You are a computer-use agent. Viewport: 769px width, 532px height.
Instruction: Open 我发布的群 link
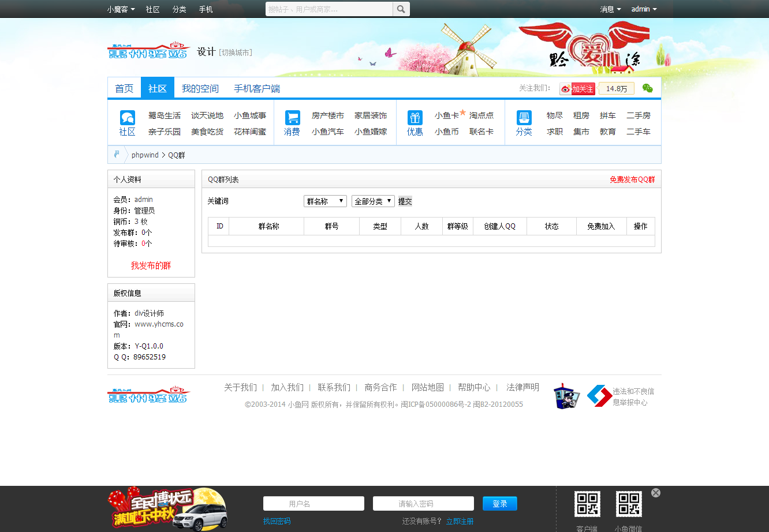pos(151,265)
